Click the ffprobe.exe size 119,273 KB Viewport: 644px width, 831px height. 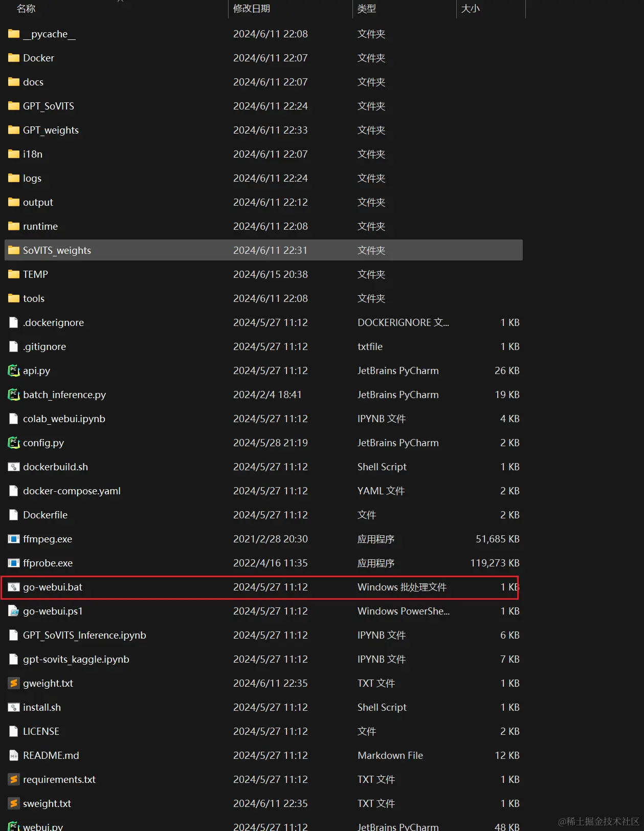coord(495,563)
